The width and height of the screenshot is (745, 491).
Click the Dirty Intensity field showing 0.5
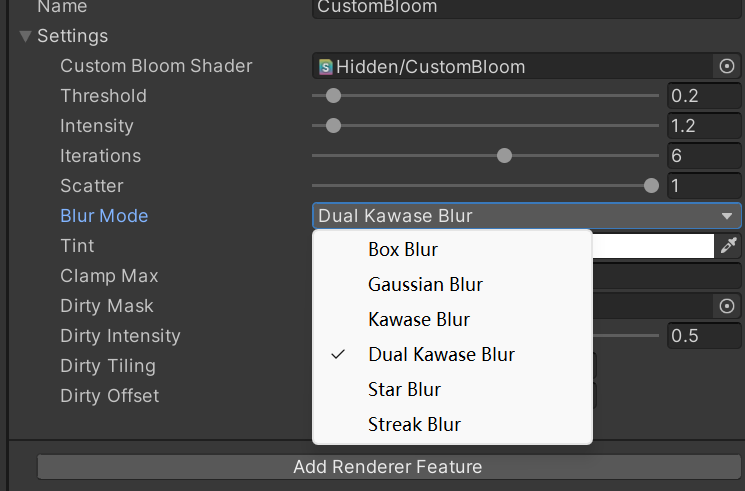coord(703,336)
